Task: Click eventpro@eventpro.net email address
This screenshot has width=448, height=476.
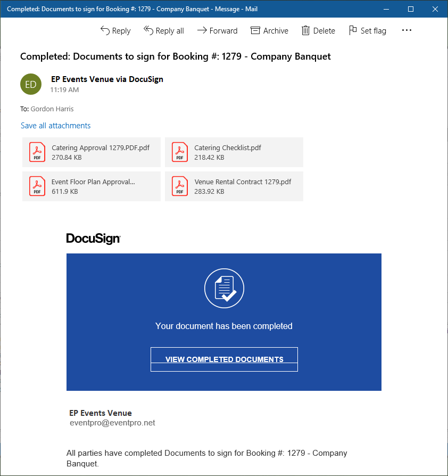Action: point(112,423)
